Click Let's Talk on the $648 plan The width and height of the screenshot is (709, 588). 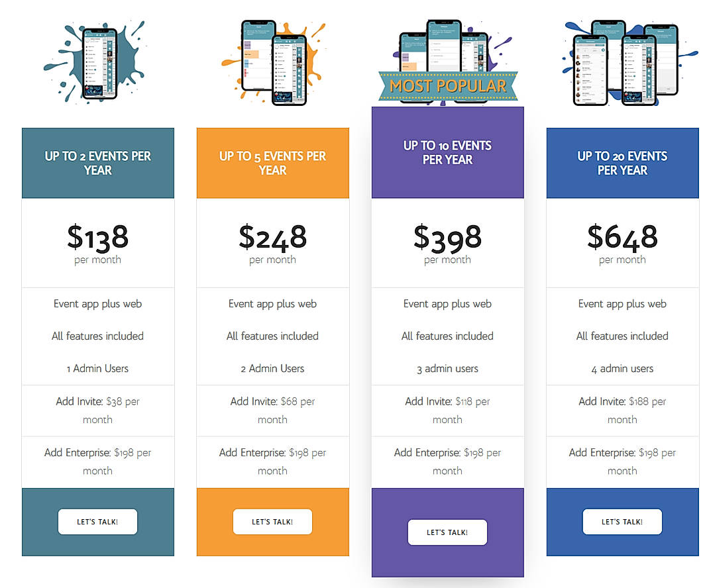click(x=622, y=522)
